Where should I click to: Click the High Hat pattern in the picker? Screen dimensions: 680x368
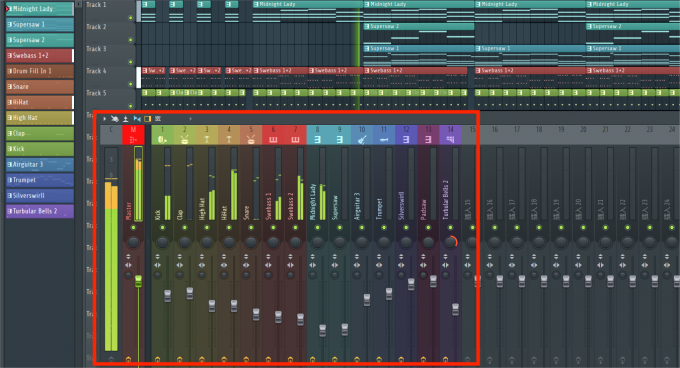coord(40,117)
